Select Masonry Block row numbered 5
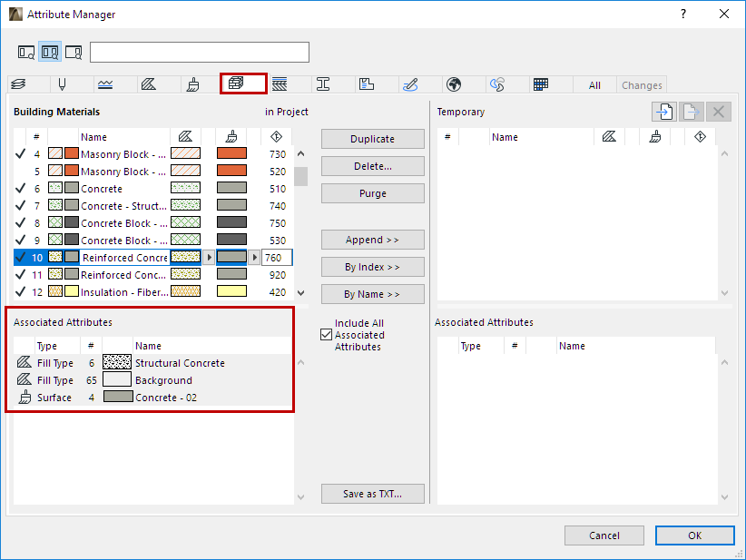This screenshot has width=746, height=560. point(153,172)
